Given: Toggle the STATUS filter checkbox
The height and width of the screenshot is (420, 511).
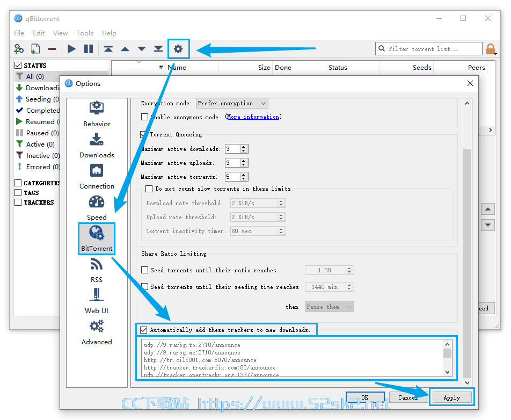Looking at the screenshot, I should point(18,66).
